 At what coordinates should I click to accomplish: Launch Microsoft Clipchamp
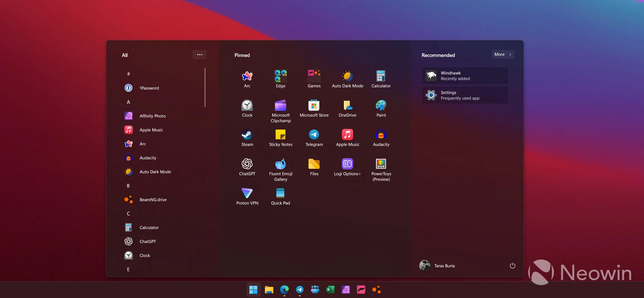(x=281, y=111)
